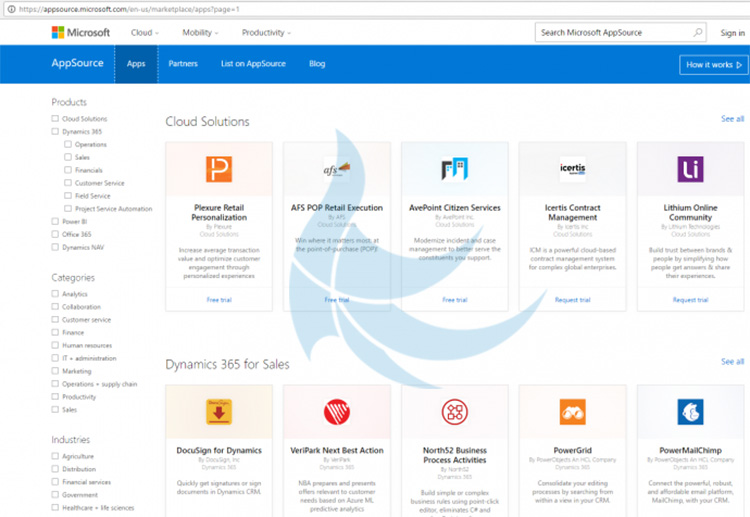
Task: Check the Agriculture industry filter
Action: [55, 456]
